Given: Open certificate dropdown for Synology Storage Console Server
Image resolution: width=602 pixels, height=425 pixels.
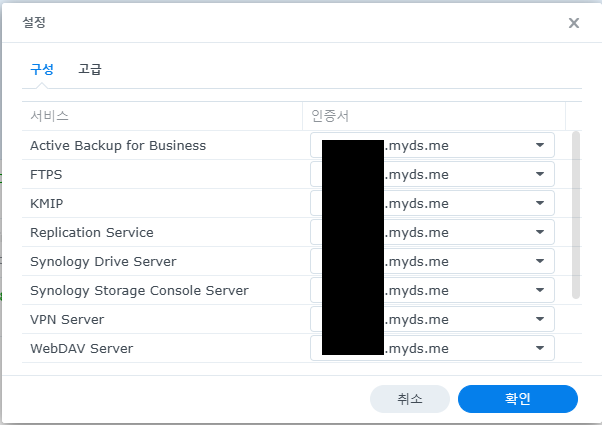Looking at the screenshot, I should pos(432,290).
